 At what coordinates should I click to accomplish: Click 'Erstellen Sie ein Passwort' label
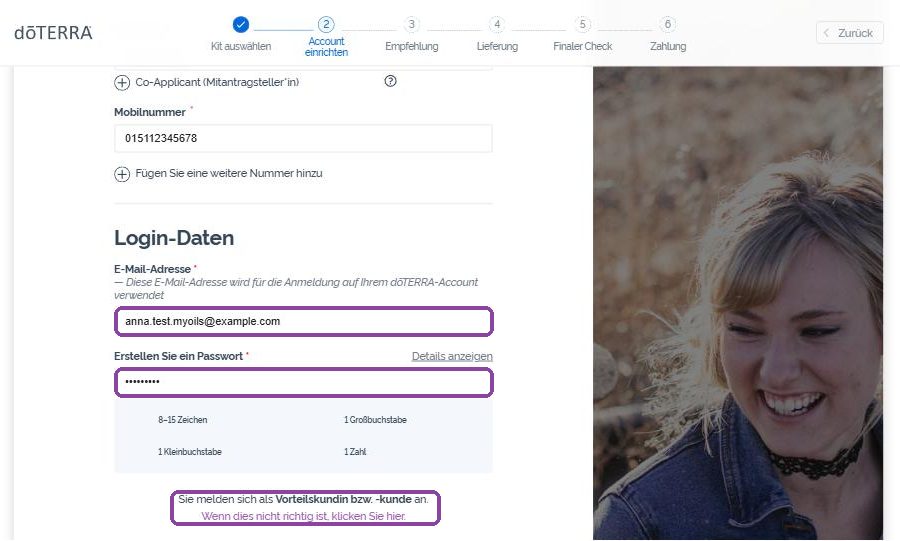179,356
